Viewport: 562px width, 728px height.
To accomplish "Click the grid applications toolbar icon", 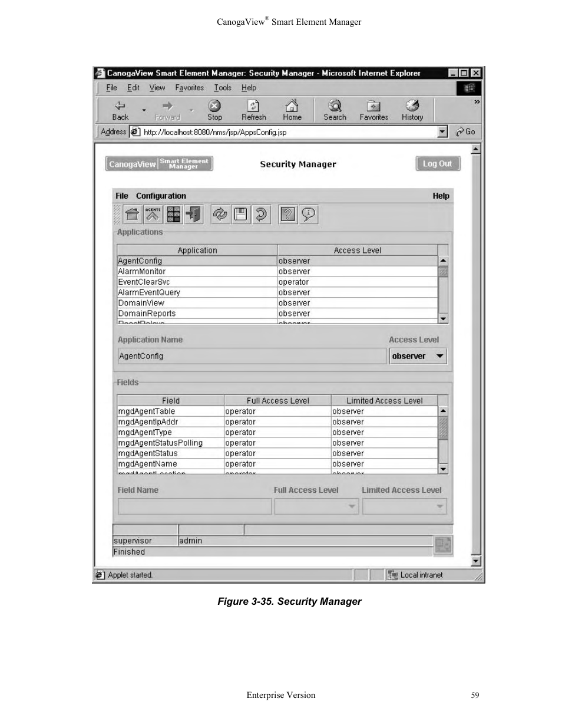I will click(x=173, y=215).
